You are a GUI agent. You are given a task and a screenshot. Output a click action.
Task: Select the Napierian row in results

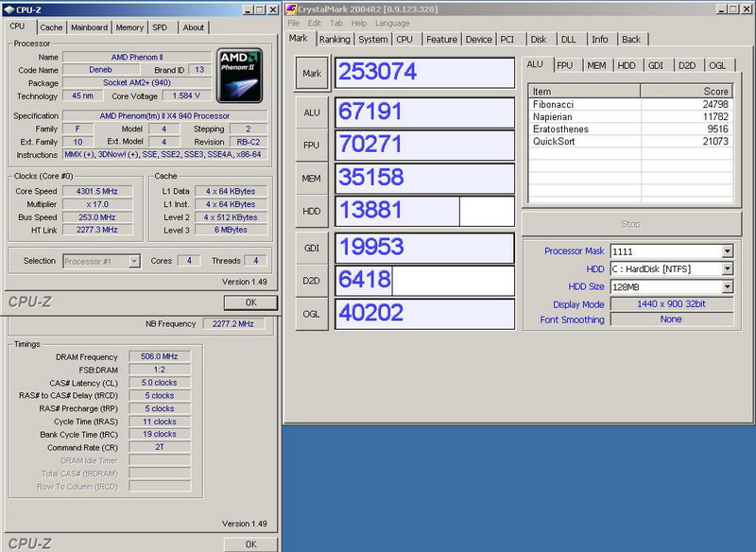click(x=630, y=116)
